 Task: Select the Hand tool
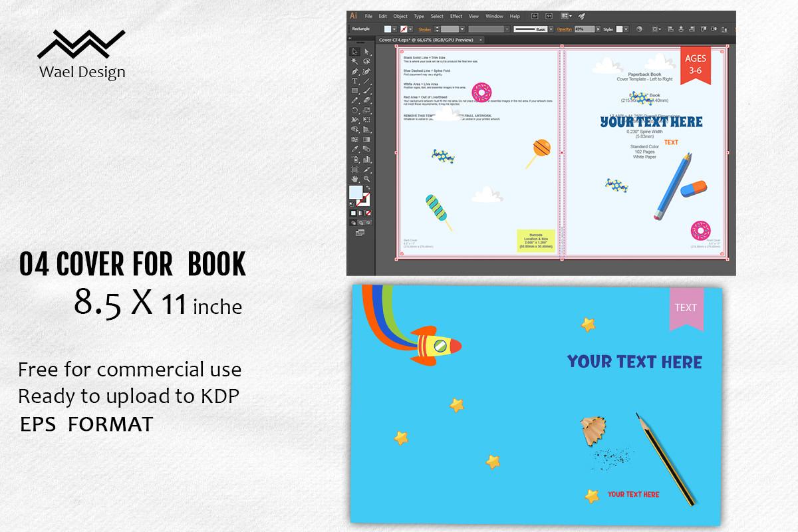coord(354,178)
